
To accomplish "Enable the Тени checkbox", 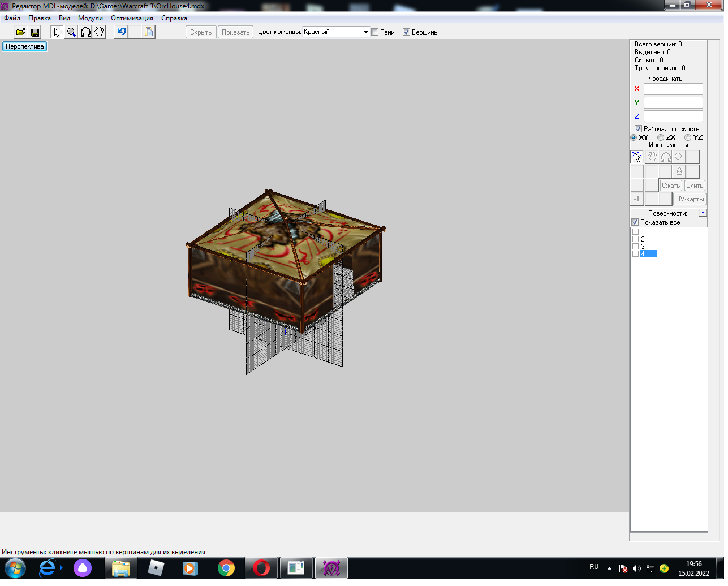I will [x=375, y=32].
